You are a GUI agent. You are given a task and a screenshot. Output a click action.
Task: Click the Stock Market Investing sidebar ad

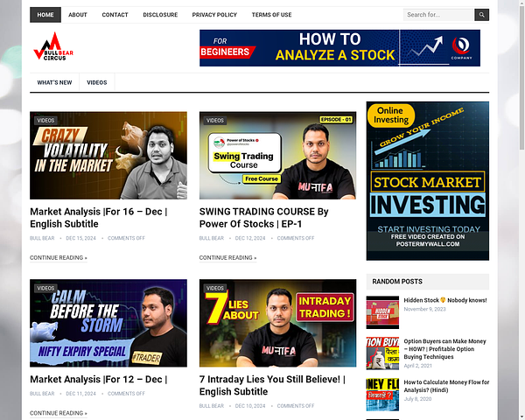click(427, 180)
